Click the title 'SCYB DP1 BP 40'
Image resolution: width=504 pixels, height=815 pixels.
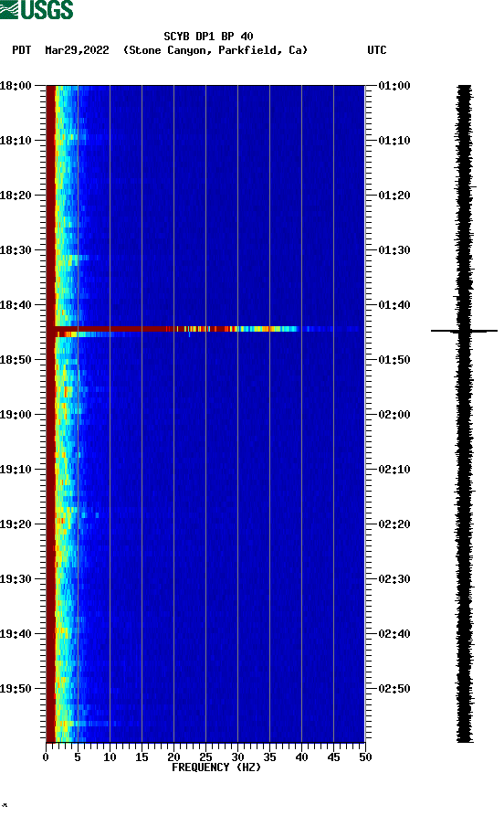pos(208,37)
